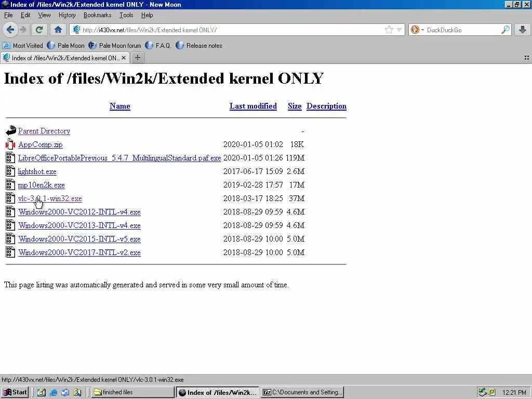The width and height of the screenshot is (532, 399).
Task: Download Windows2000-VC2017-INTL-v2.exe
Action: [x=79, y=253]
